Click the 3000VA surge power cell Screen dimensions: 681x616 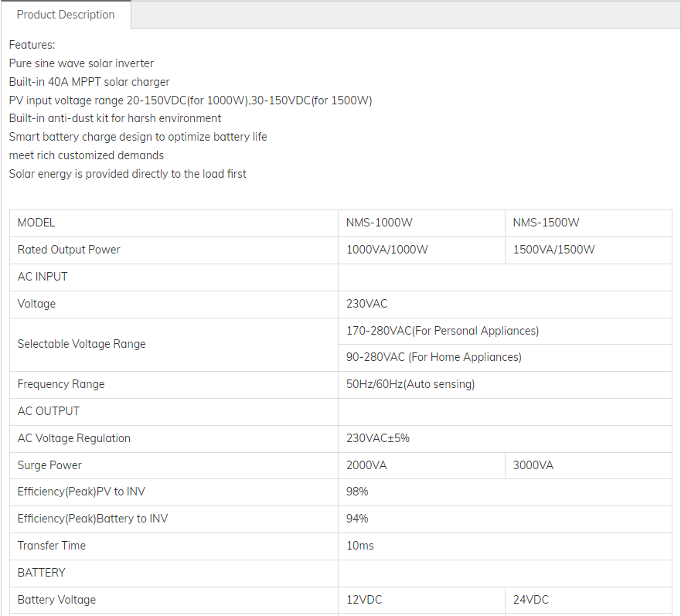(533, 465)
